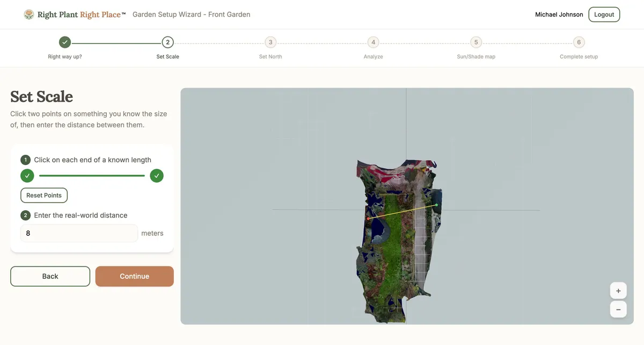Open step 5 Sun/Shade map
Screen dimensions: 644x345
pos(476,42)
